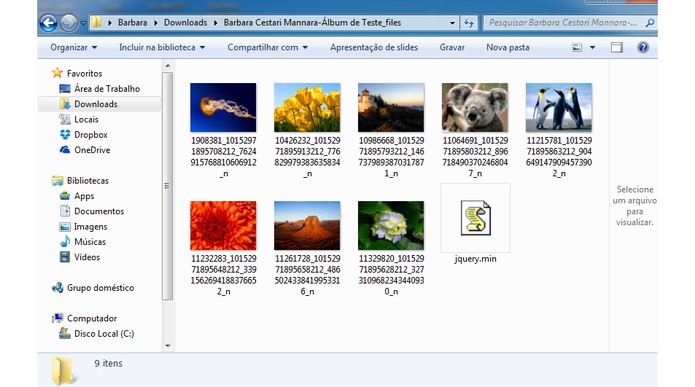This screenshot has width=695, height=387.
Task: Click the search field Pesquisar Barbara
Action: pos(563,23)
